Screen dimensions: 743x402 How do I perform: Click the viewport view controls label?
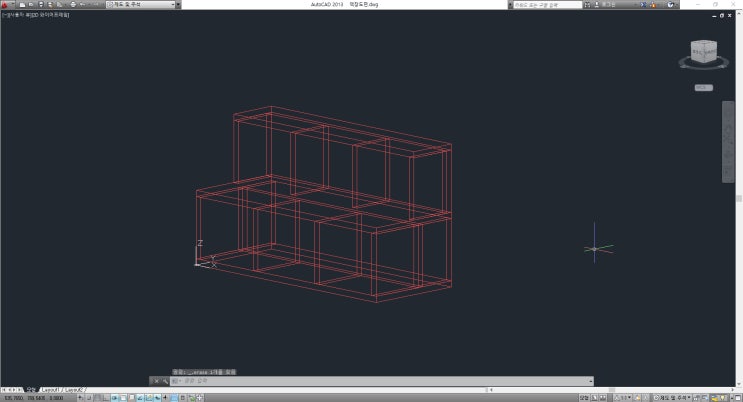[x=28, y=16]
